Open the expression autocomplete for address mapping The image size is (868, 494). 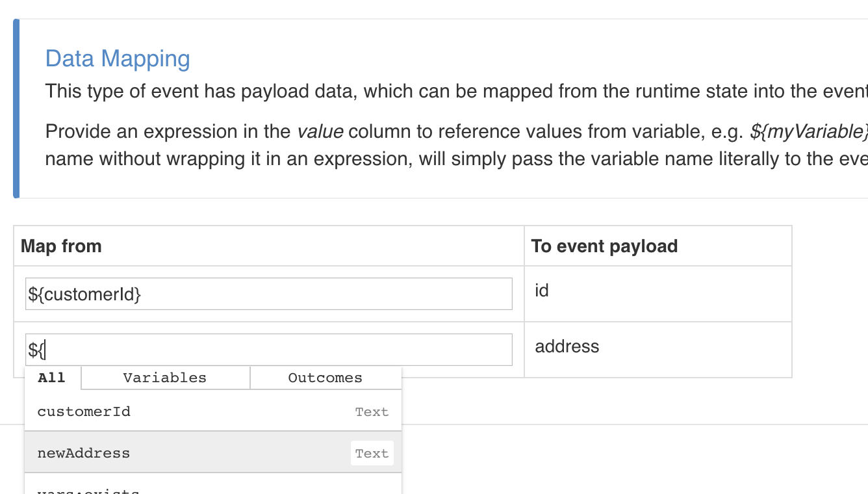pos(268,349)
